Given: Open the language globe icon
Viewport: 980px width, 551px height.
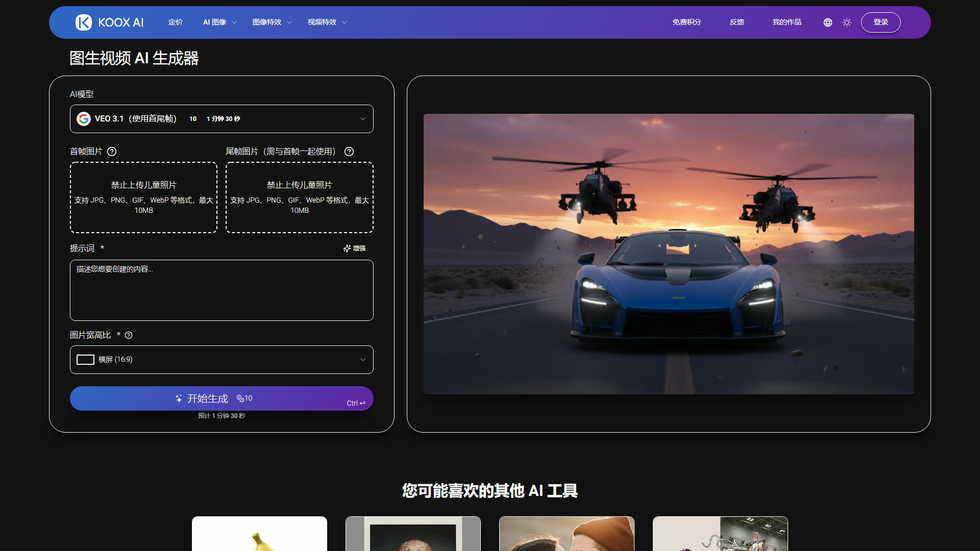Looking at the screenshot, I should (x=827, y=22).
